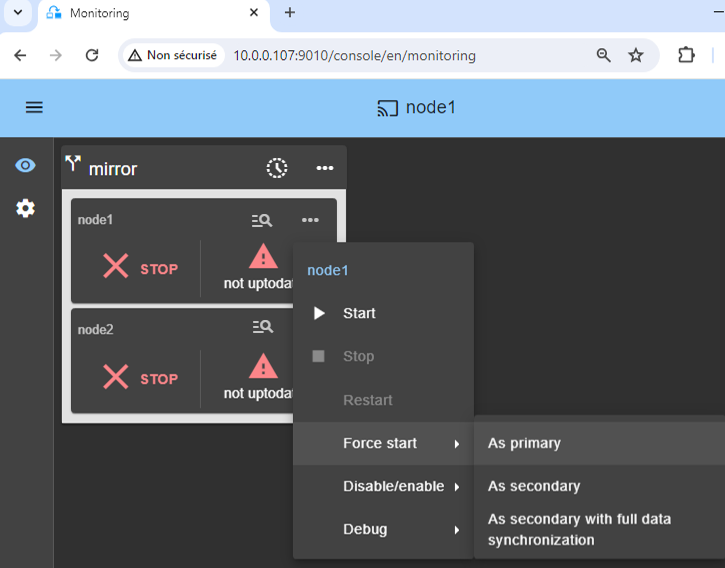Choose Start in node1 context menu

[x=358, y=313]
